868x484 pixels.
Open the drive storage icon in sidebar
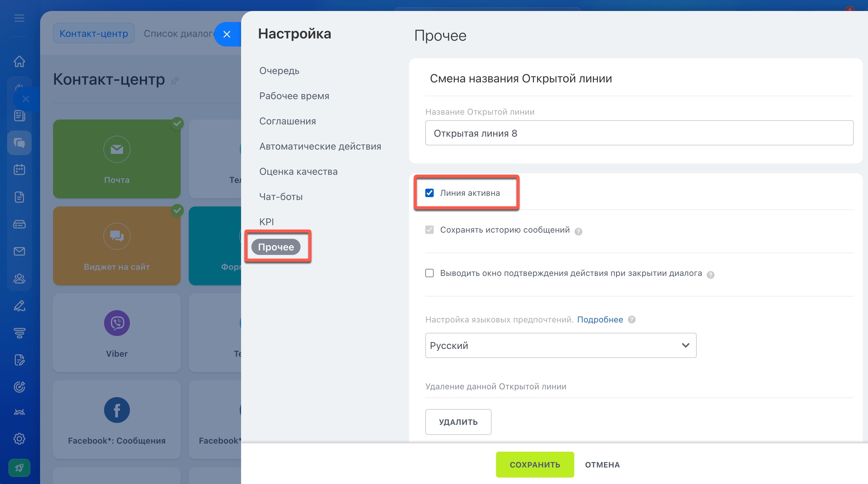pyautogui.click(x=19, y=224)
